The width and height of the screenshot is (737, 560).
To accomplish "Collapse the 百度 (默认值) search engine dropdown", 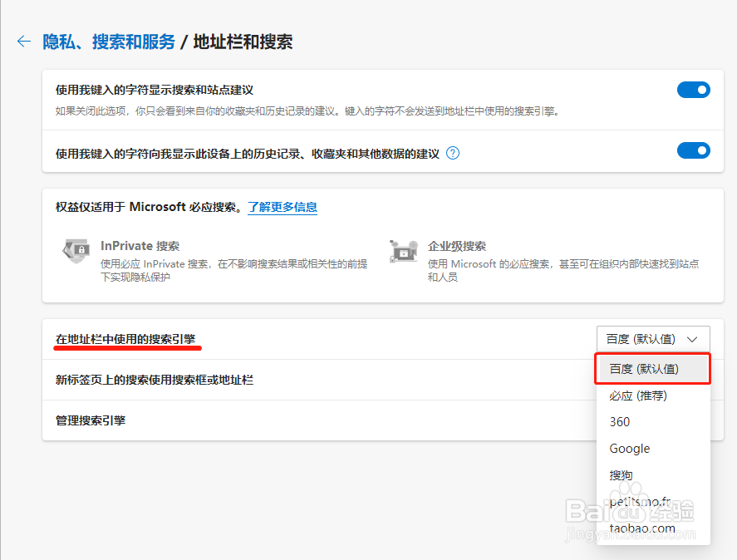I will (653, 339).
